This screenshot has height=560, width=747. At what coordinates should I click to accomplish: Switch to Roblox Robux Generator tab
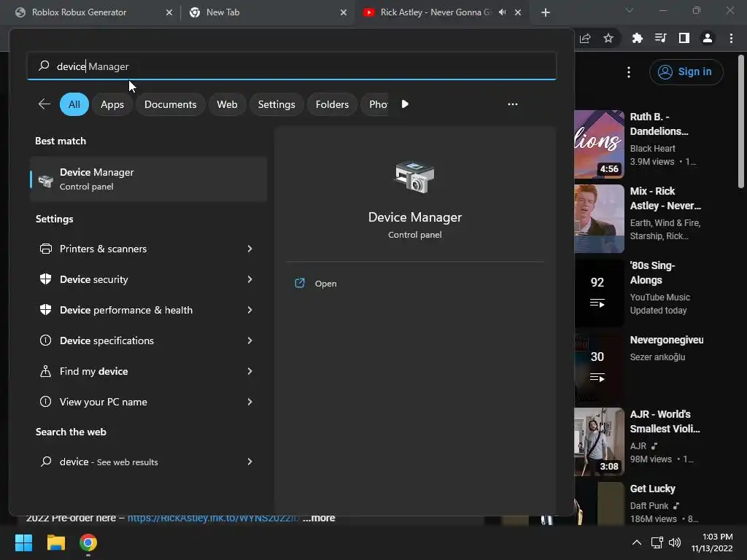coord(90,12)
